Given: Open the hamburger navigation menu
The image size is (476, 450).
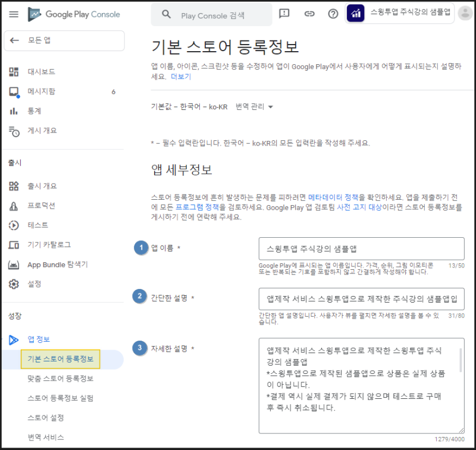Looking at the screenshot, I should 14,14.
